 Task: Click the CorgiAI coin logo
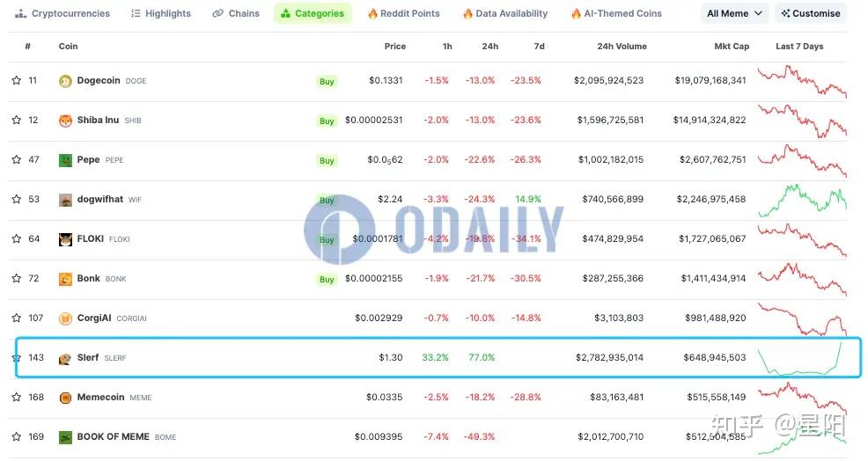[x=65, y=318]
